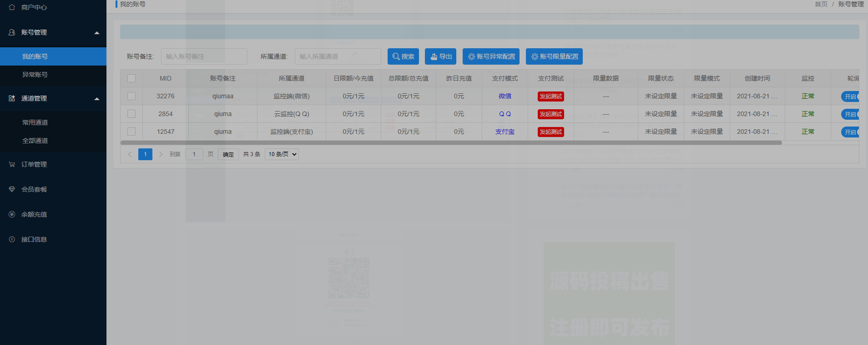868x345 pixels.
Task: Click the 商户中心 home icon in sidebar
Action: point(12,7)
